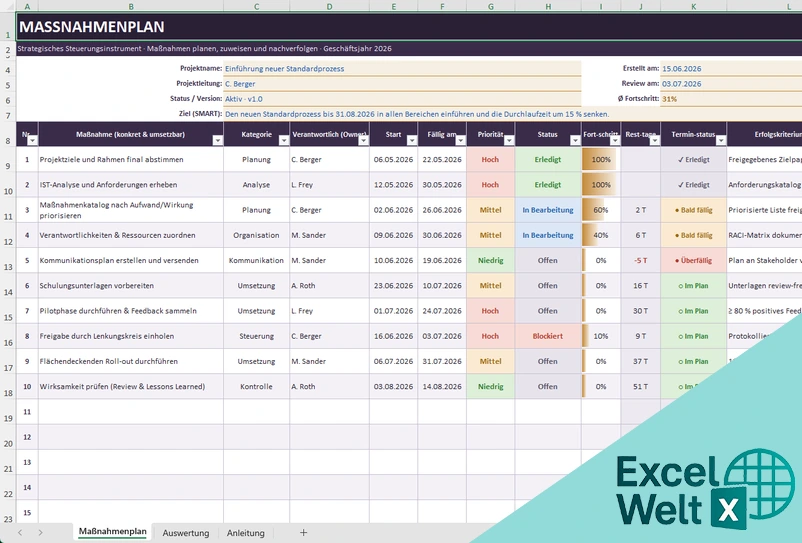This screenshot has height=543, width=802.
Task: Select the 37 T Resttage cell
Action: (x=640, y=361)
